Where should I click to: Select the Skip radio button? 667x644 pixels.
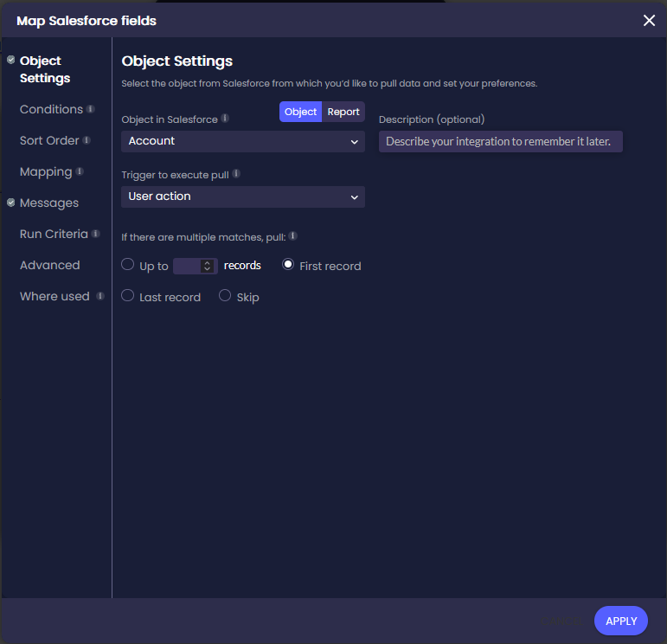coord(225,295)
